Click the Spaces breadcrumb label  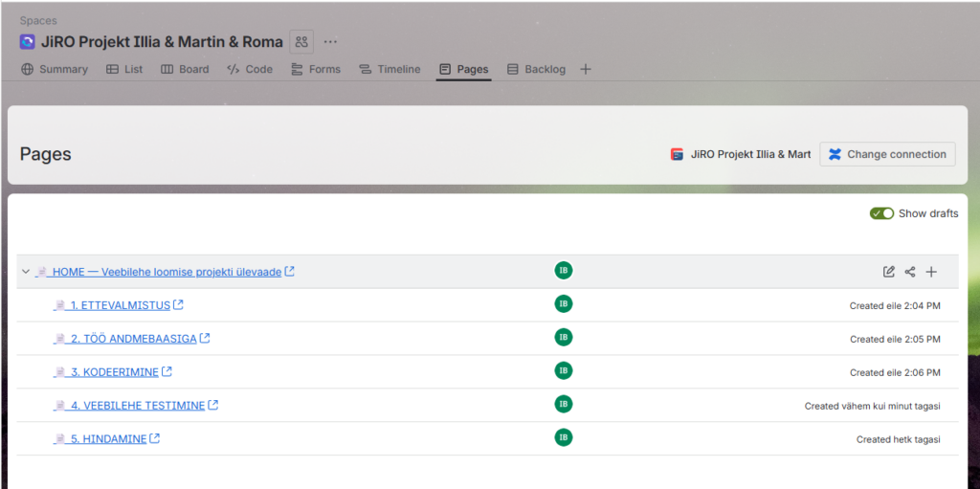pos(38,20)
